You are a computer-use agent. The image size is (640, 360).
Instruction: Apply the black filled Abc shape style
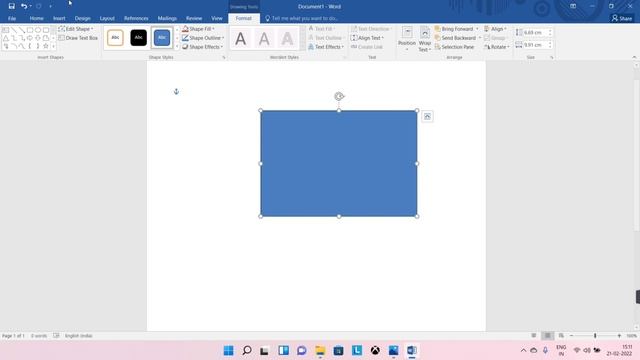tap(138, 38)
